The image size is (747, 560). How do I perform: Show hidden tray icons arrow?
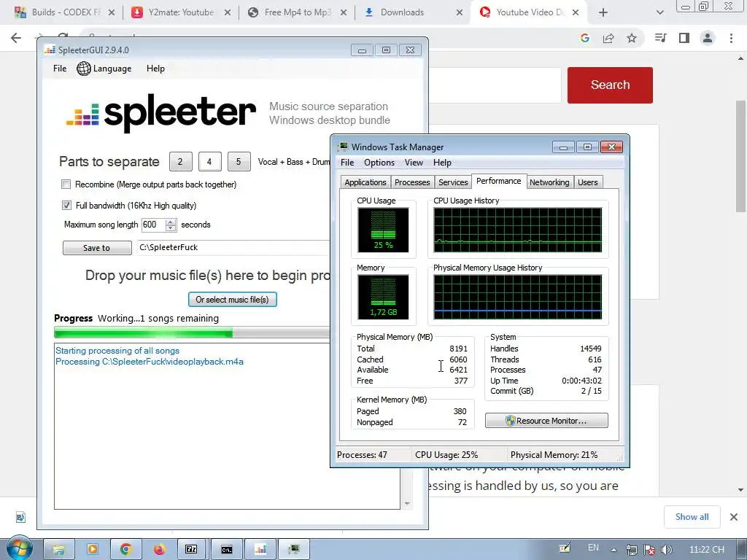coord(614,550)
